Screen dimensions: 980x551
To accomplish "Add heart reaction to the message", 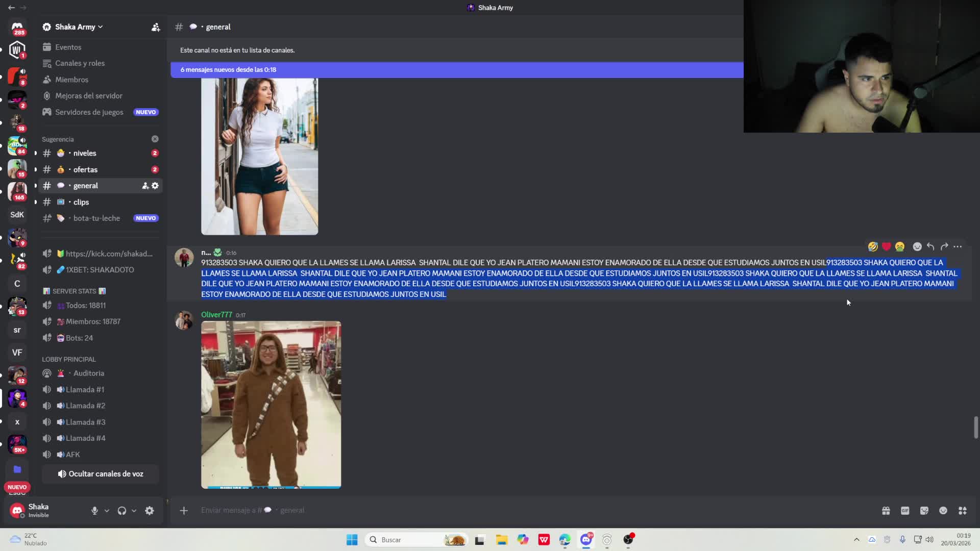I will coord(886,247).
